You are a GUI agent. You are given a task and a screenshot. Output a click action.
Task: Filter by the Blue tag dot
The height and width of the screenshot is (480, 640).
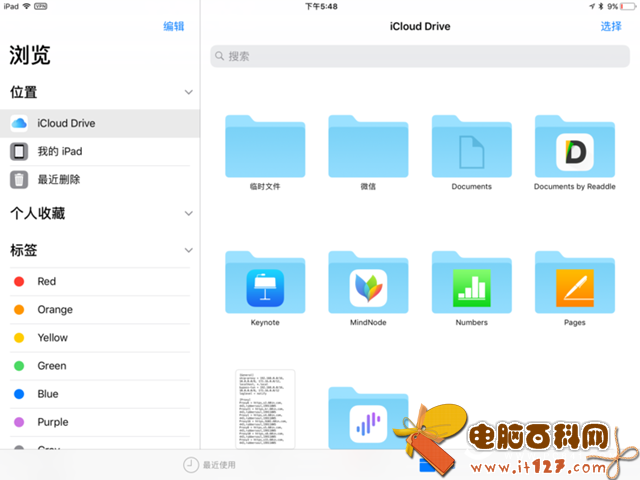(19, 394)
